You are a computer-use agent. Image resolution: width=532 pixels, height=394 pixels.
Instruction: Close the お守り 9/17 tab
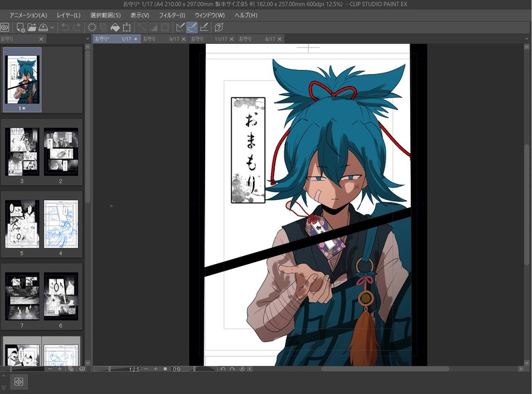click(x=184, y=39)
